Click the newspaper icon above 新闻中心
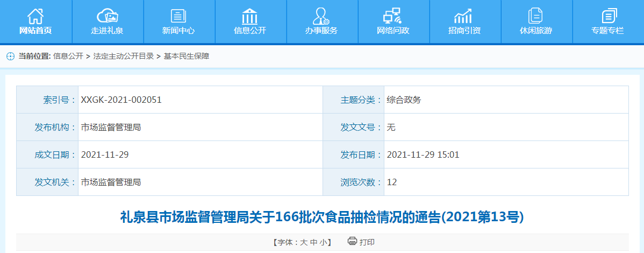The width and height of the screenshot is (644, 253). (x=178, y=16)
